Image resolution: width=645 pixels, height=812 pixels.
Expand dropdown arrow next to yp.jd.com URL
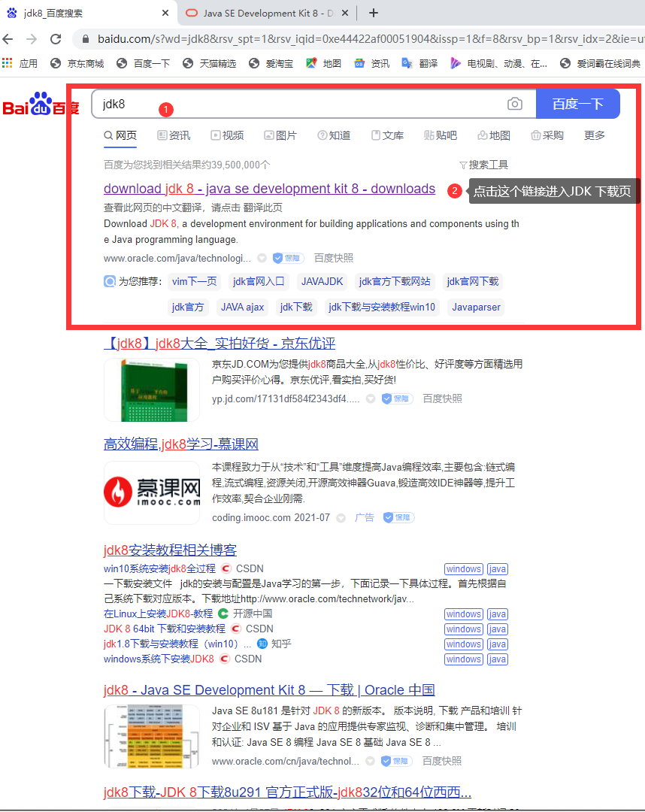point(371,398)
